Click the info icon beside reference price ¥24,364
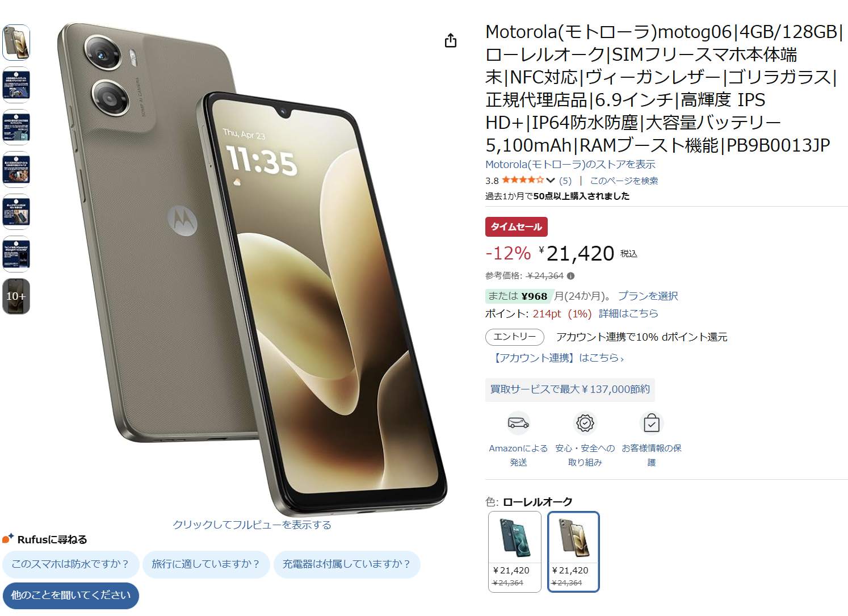This screenshot has width=848, height=616. 571,276
